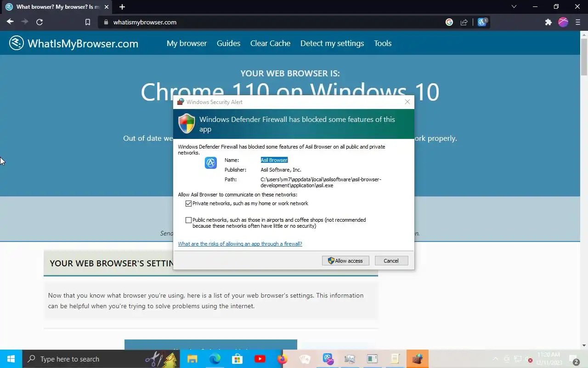Open the Guides menu item
This screenshot has height=368, width=588.
tap(228, 43)
